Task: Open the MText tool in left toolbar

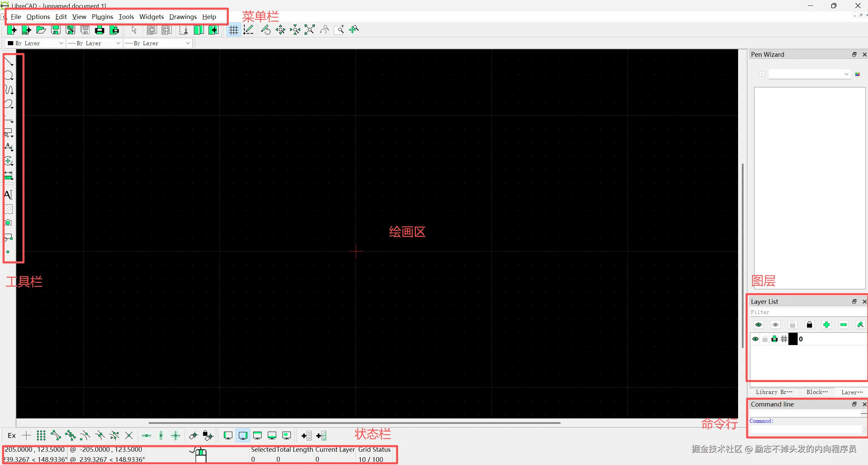Action: pos(8,195)
